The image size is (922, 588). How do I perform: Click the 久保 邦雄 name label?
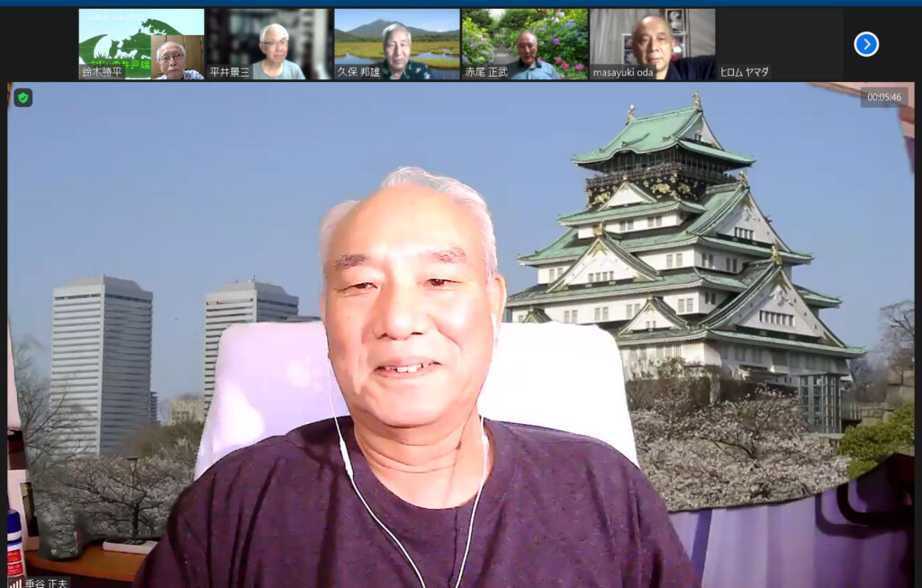pyautogui.click(x=358, y=72)
